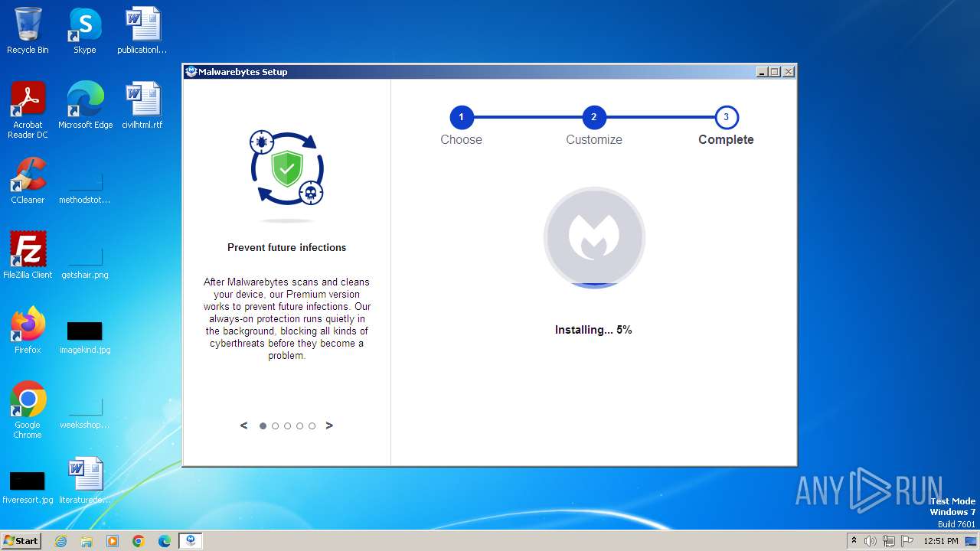
Task: Launch Firefox from the desktop
Action: 28,330
